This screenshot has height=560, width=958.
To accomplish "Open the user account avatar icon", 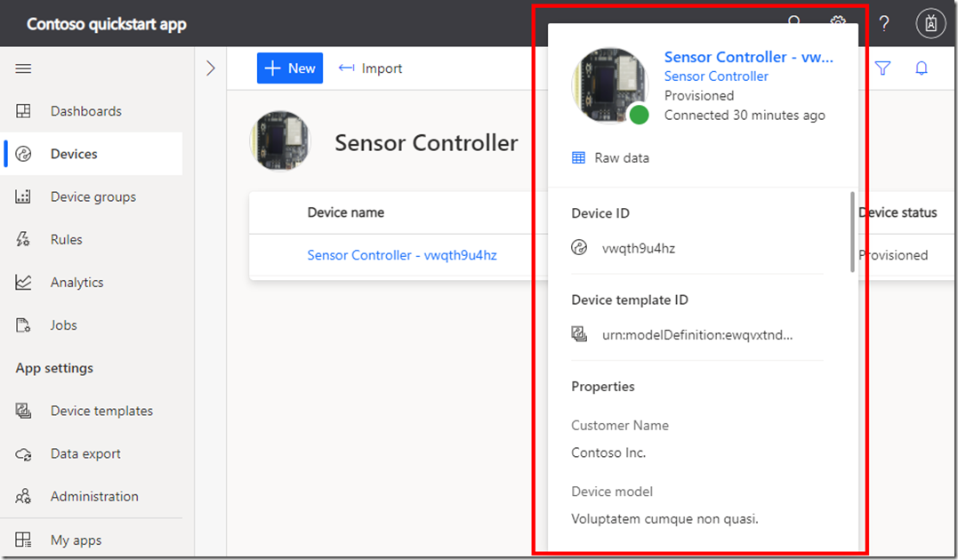I will tap(930, 24).
